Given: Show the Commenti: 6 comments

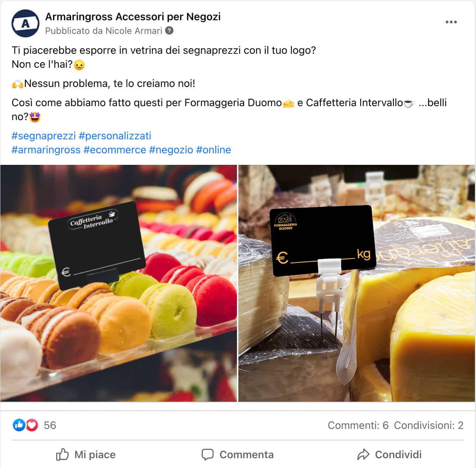Looking at the screenshot, I should tap(358, 425).
